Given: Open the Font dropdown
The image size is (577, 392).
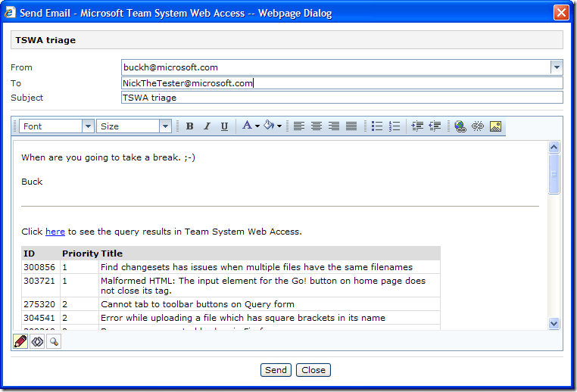Looking at the screenshot, I should pyautogui.click(x=57, y=126).
